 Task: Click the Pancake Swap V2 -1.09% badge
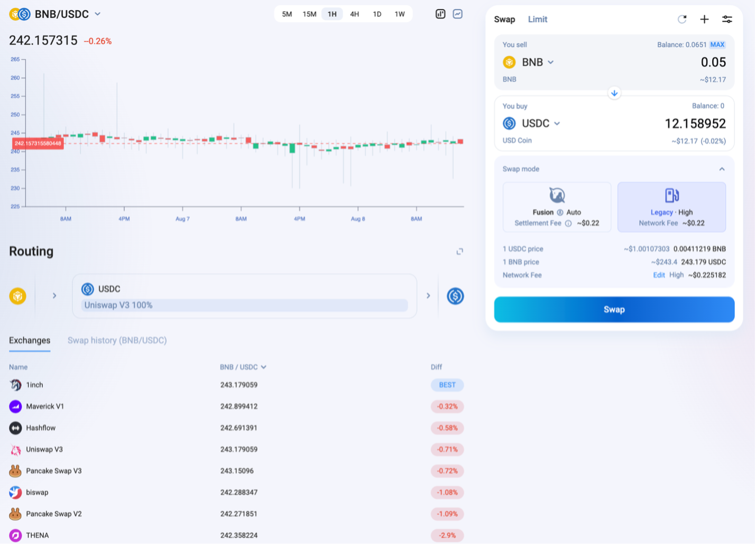447,514
